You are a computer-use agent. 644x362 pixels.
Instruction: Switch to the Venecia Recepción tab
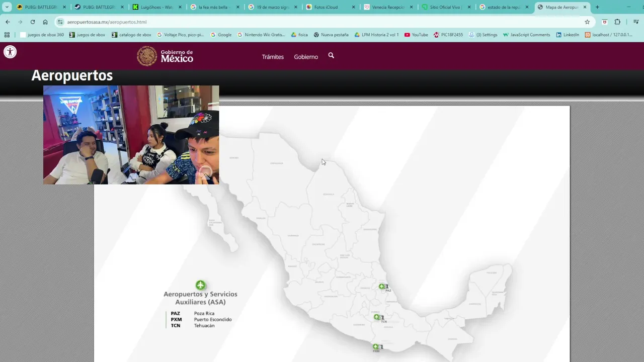pos(388,7)
